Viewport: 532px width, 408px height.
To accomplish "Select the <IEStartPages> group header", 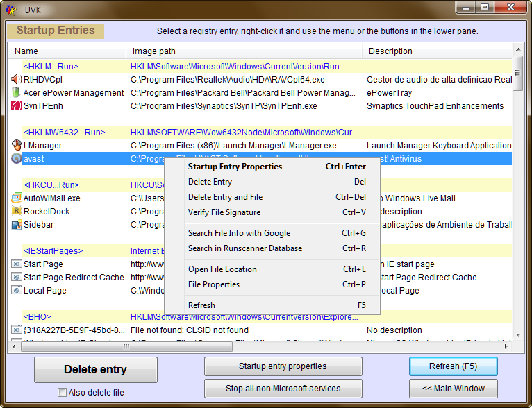I will pyautogui.click(x=53, y=250).
